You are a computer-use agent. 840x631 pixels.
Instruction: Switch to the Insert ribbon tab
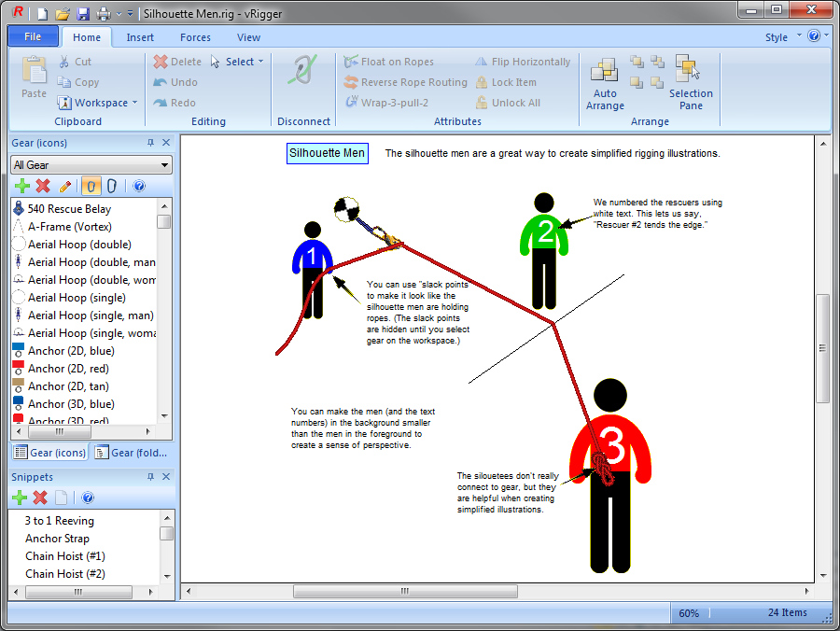tap(140, 37)
